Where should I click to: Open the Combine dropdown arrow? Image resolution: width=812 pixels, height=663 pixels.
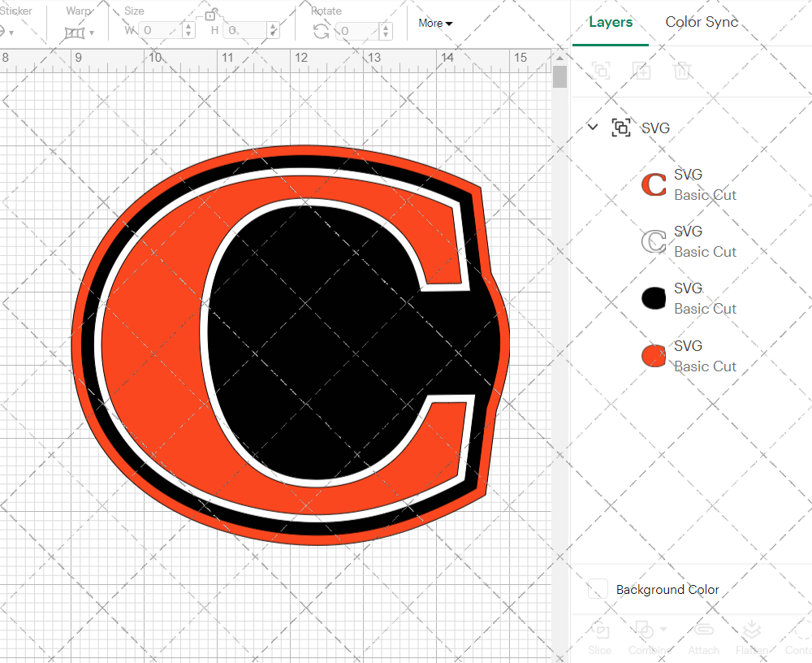pyautogui.click(x=663, y=628)
